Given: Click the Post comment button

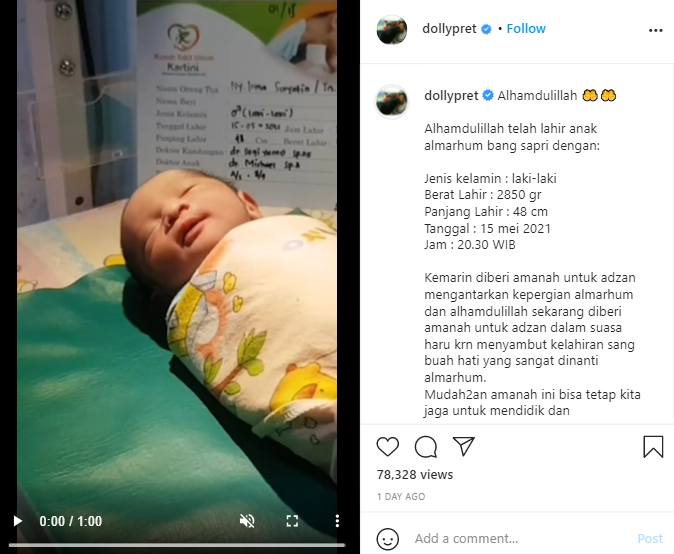Looking at the screenshot, I should pos(650,539).
